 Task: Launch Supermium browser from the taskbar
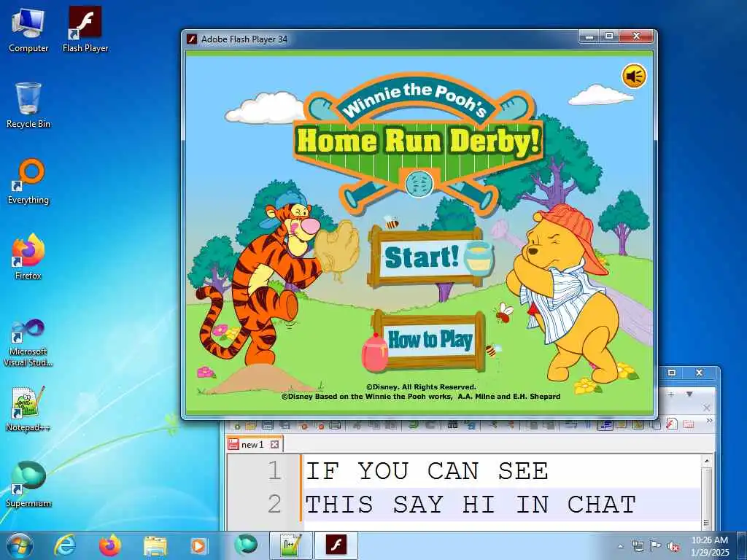[x=245, y=545]
